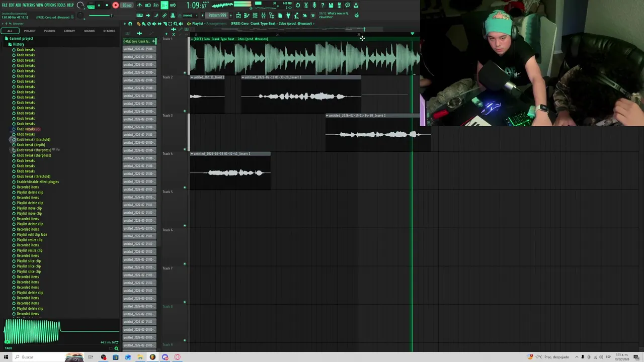The height and width of the screenshot is (362, 644).
Task: Switch browser to the SOUNDS tab
Action: click(x=89, y=31)
